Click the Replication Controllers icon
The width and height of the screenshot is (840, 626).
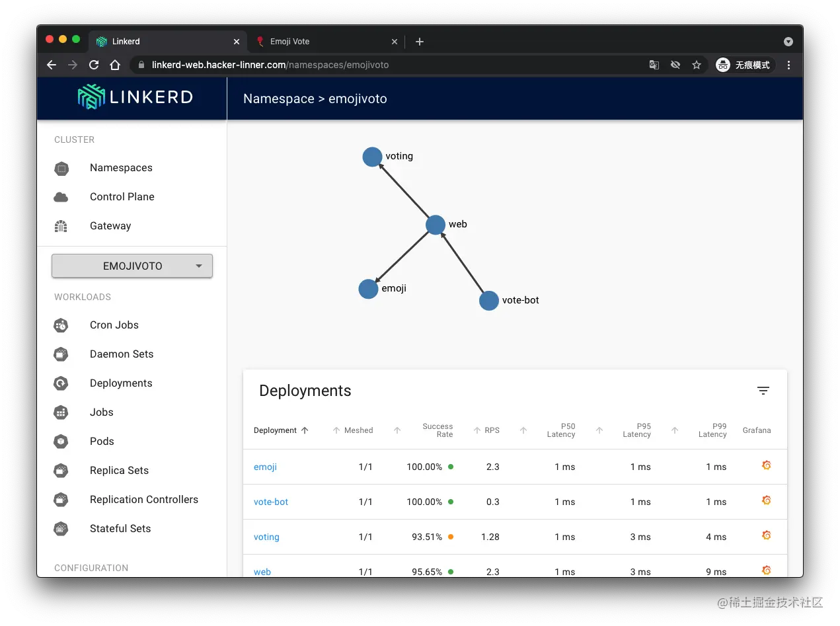pos(61,500)
